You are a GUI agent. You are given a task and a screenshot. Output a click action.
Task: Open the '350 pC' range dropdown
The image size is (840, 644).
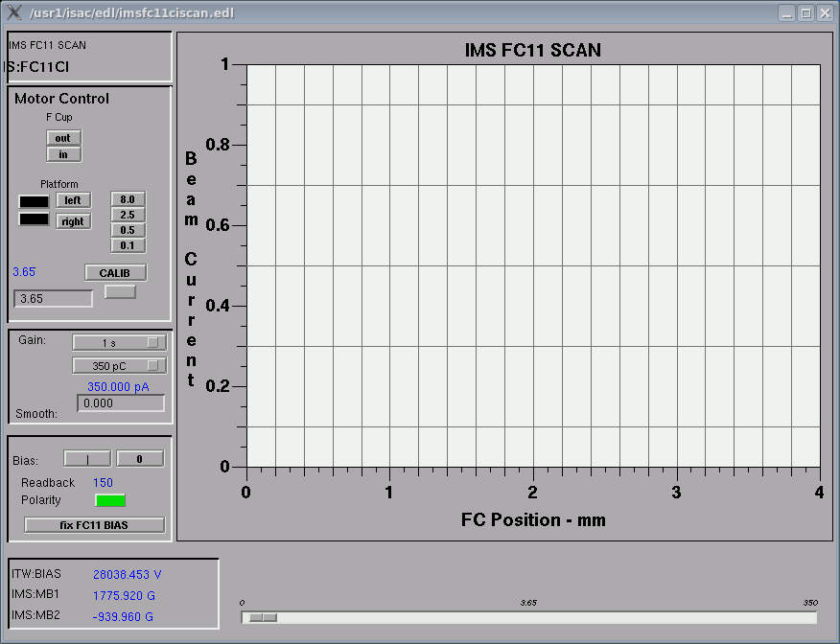click(x=119, y=365)
